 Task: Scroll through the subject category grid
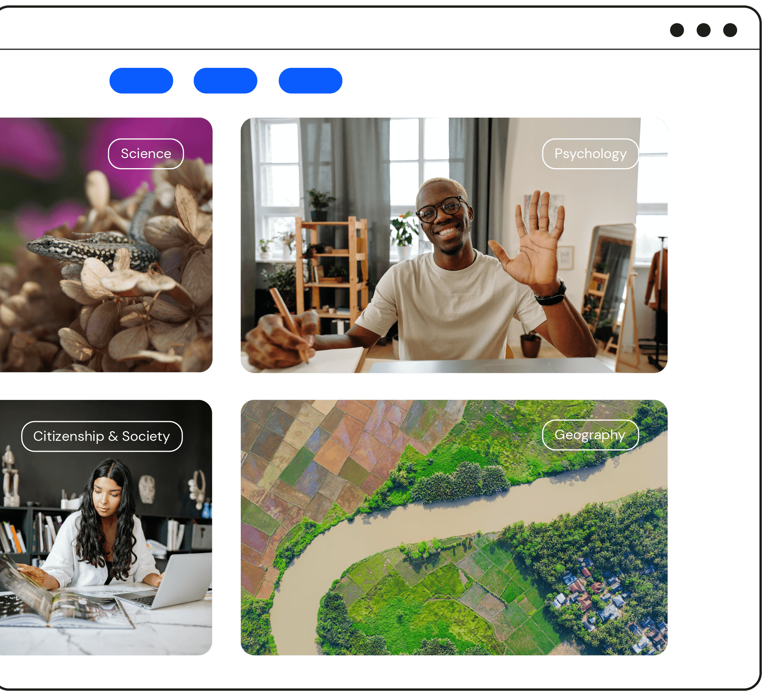(387, 398)
